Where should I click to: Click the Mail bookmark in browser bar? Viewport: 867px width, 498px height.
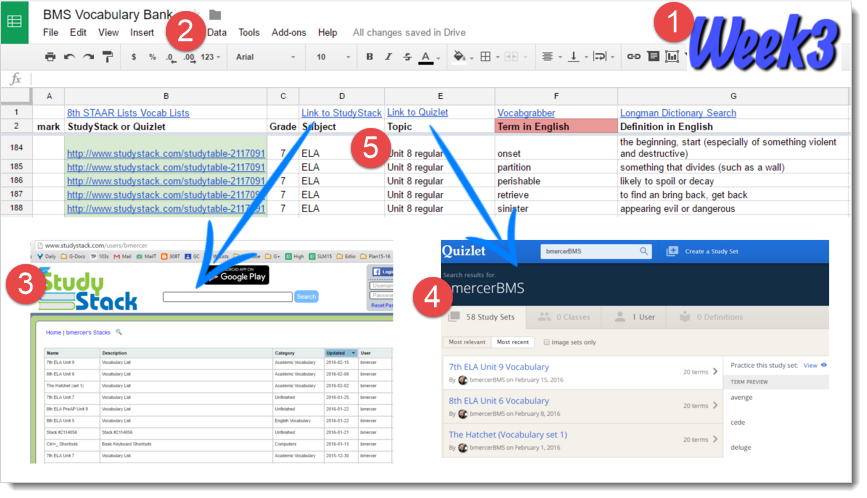pyautogui.click(x=123, y=256)
